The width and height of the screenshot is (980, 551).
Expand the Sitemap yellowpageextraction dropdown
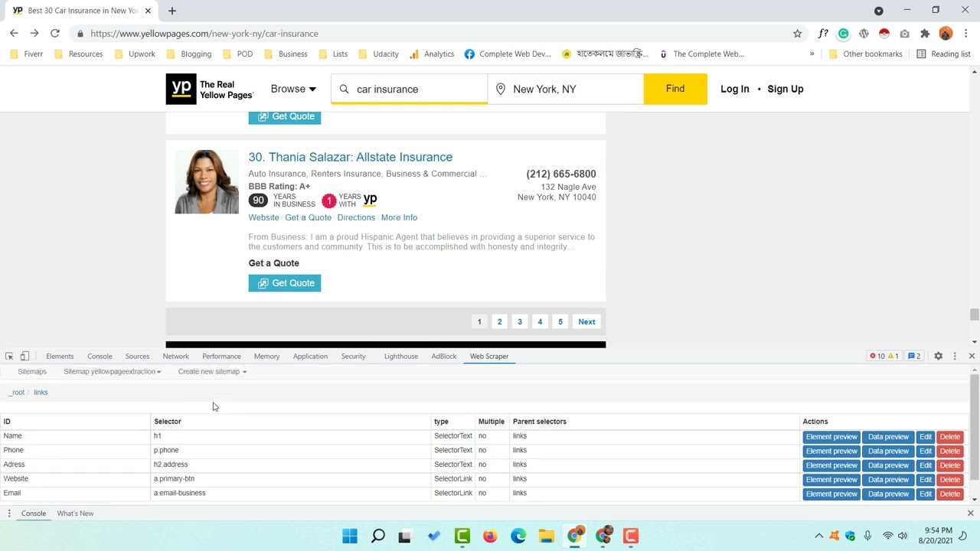tap(112, 372)
